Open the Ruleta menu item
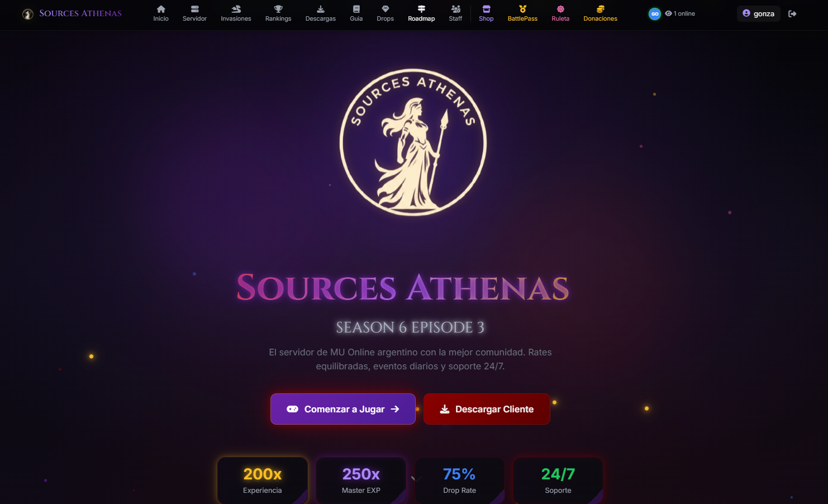Viewport: 828px width, 504px height. pos(560,13)
